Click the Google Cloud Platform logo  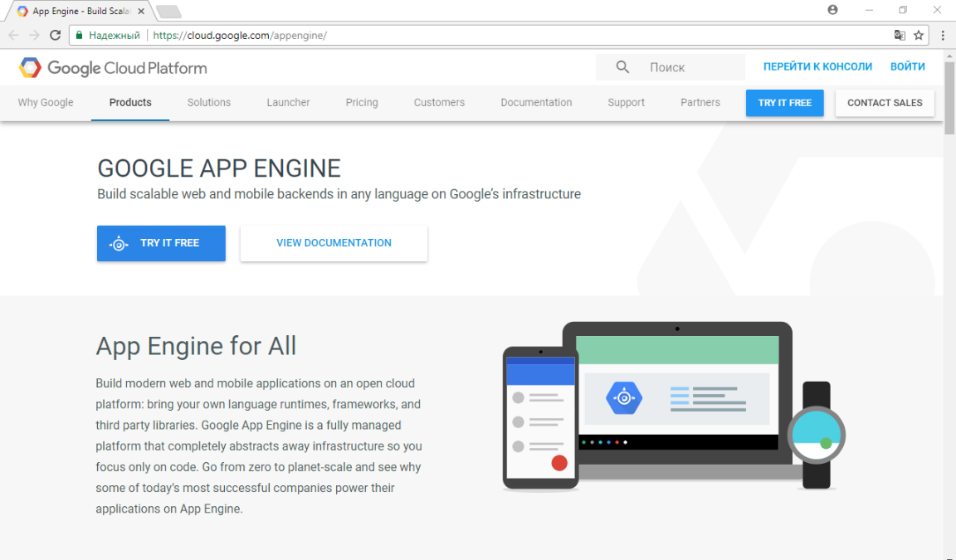pyautogui.click(x=113, y=68)
